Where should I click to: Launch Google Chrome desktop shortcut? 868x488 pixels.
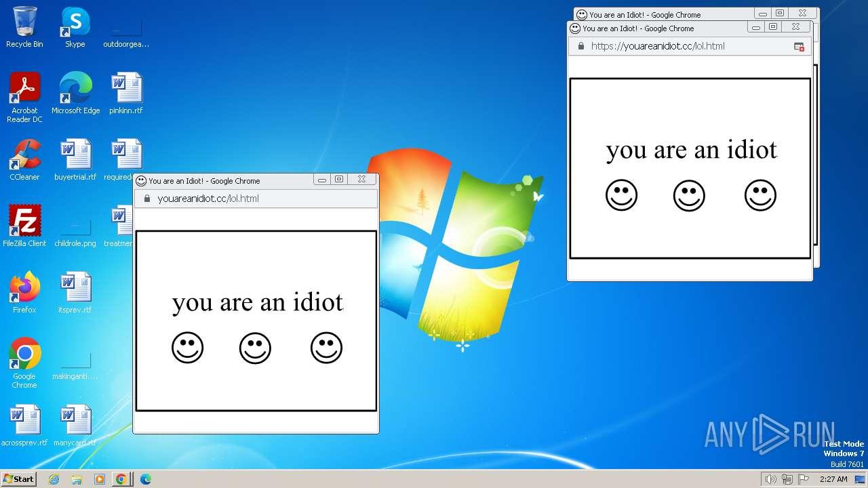point(24,363)
